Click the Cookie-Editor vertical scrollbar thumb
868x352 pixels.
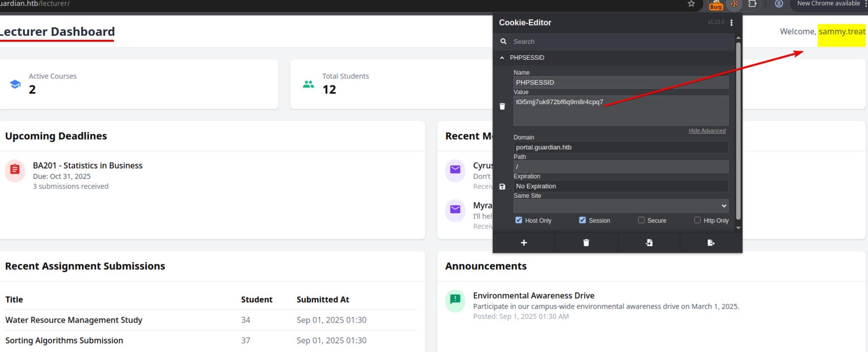pyautogui.click(x=738, y=130)
